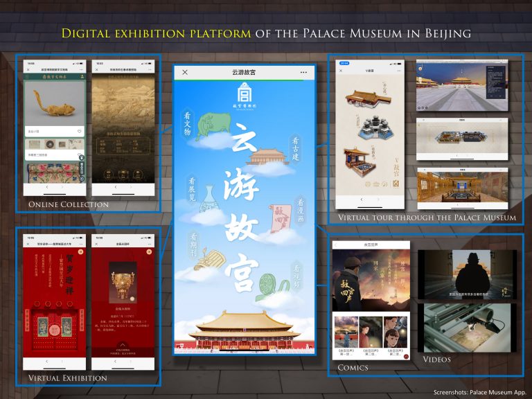Image resolution: width=532 pixels, height=399 pixels.
Task: Tap the pink circle button between door gods
Action: tap(54, 329)
